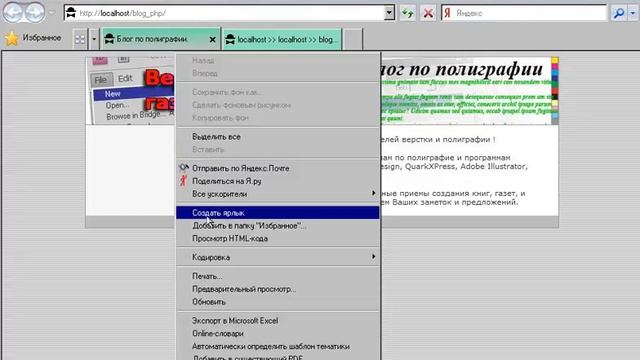
Task: Choose Выделить все in the context menu
Action: point(278,137)
